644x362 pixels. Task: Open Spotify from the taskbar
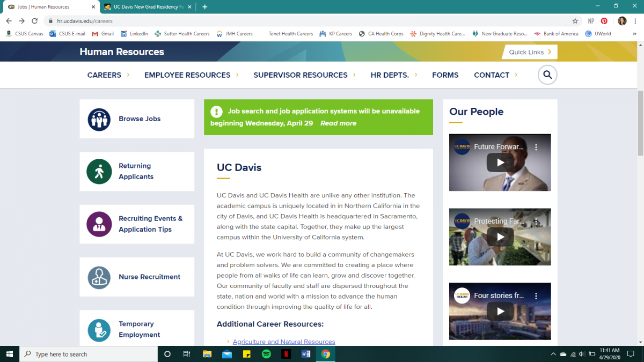(x=266, y=354)
